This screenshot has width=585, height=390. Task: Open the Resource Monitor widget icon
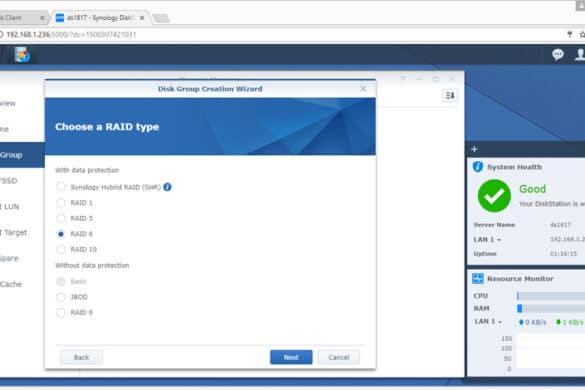[478, 278]
